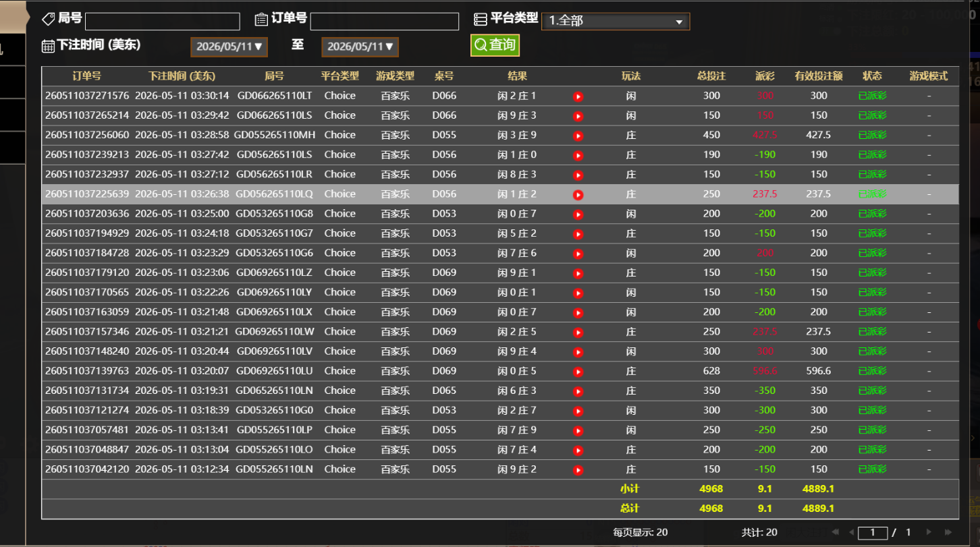Play result video for order 260511037203636
This screenshot has width=980, height=547.
[x=578, y=214]
